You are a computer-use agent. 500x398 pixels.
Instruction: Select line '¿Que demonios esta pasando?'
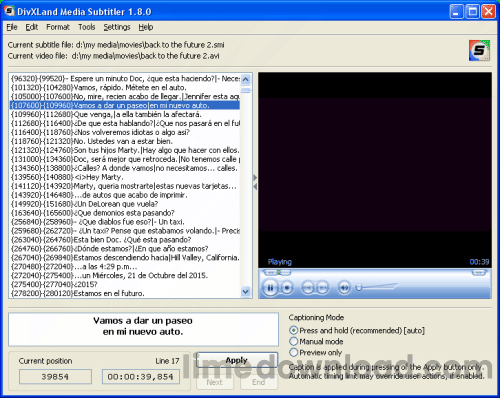coord(125,213)
